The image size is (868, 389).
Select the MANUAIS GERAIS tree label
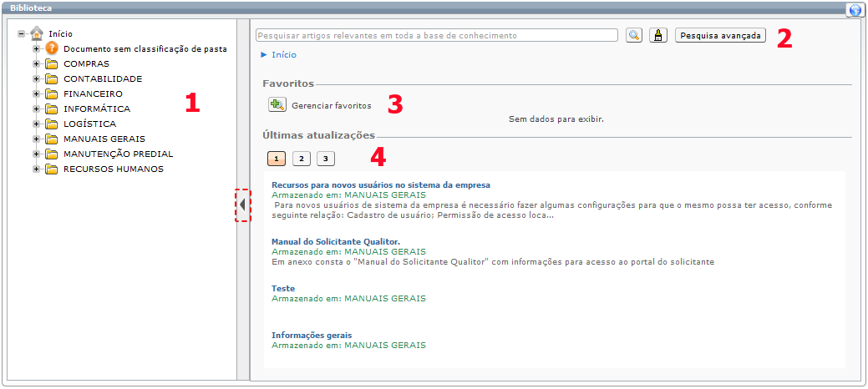click(x=104, y=139)
